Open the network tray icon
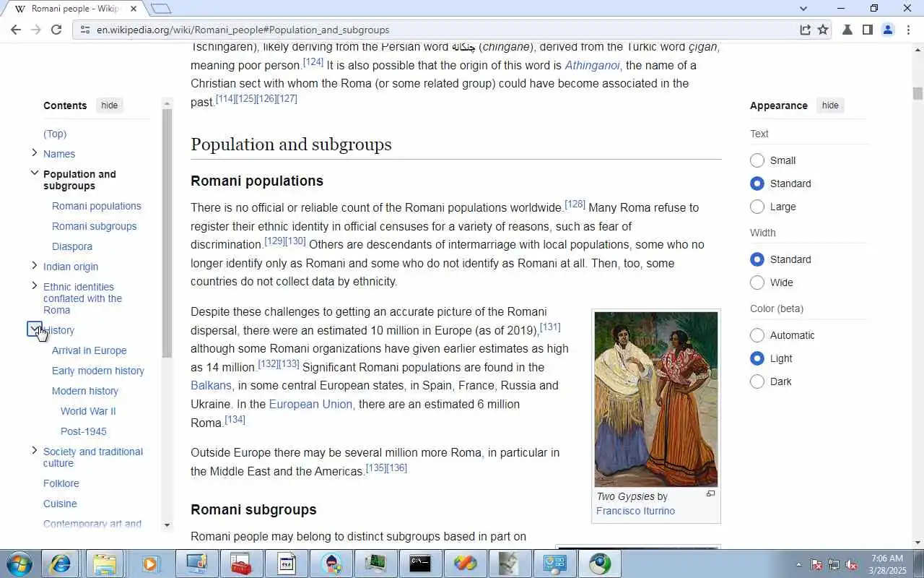The width and height of the screenshot is (924, 578). (x=834, y=564)
